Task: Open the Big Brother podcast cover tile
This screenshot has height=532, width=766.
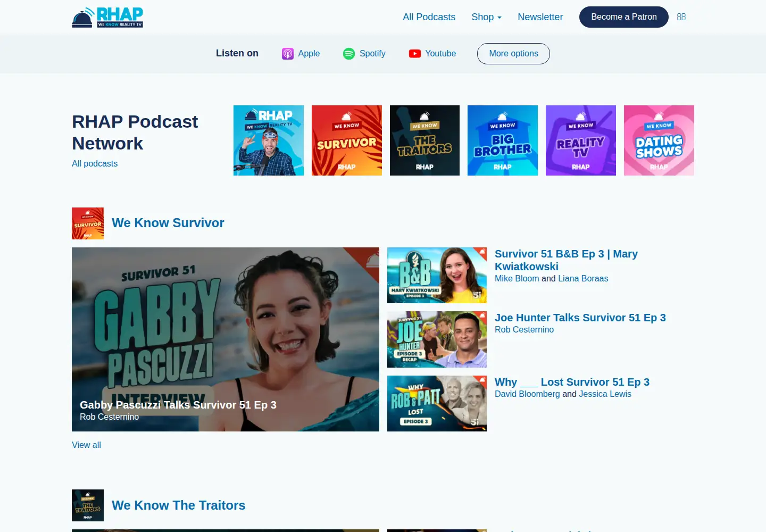Action: point(503,140)
